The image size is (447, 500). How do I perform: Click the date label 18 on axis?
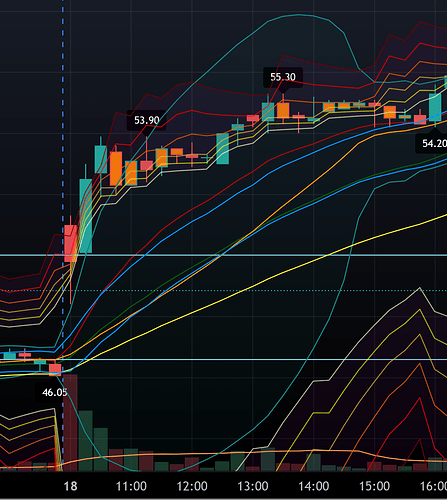click(x=70, y=486)
